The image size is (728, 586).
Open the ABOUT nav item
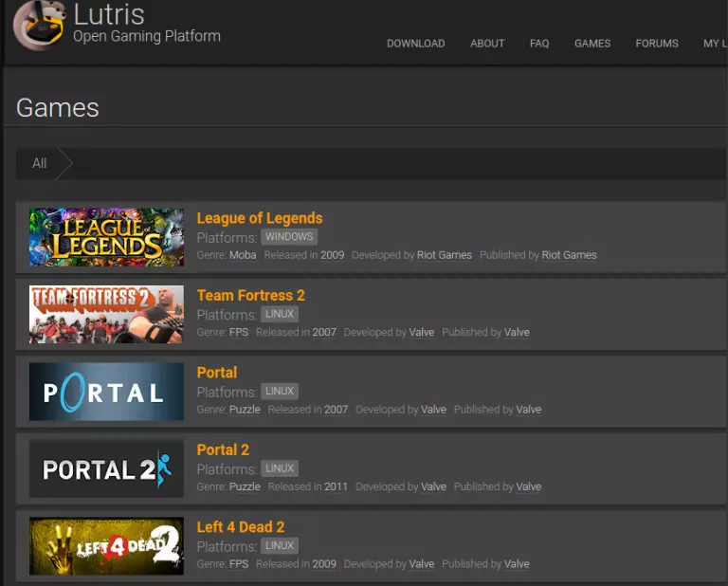pos(487,44)
